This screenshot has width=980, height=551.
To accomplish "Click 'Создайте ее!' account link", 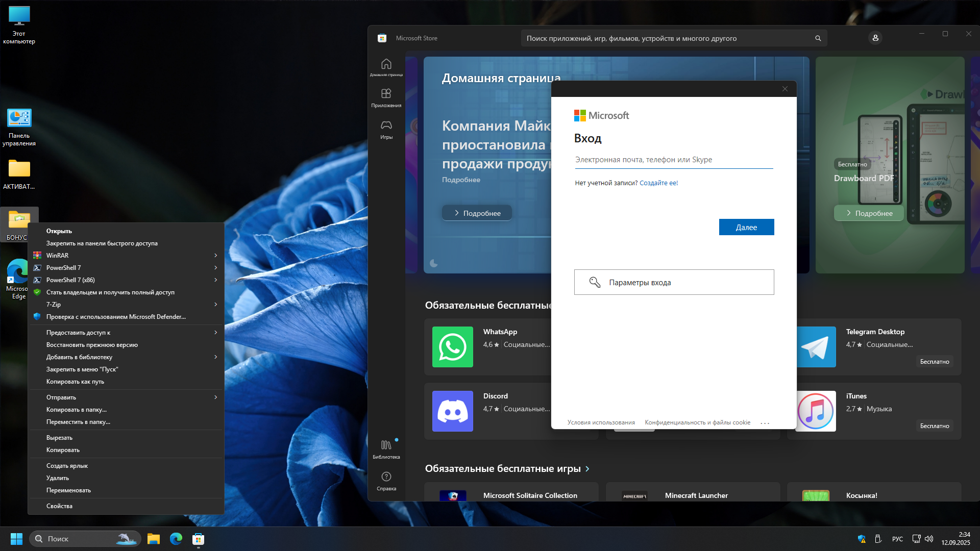I will (x=658, y=183).
